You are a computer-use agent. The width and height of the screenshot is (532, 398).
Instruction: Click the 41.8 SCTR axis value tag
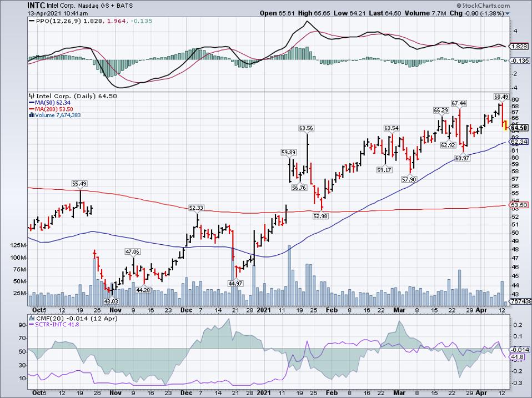[518, 357]
